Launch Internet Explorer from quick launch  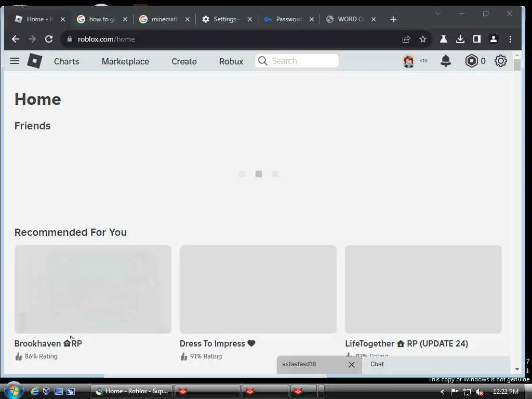click(x=35, y=391)
